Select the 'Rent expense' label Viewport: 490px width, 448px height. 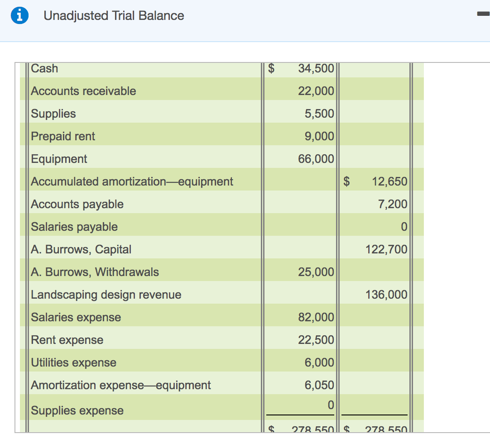(67, 340)
